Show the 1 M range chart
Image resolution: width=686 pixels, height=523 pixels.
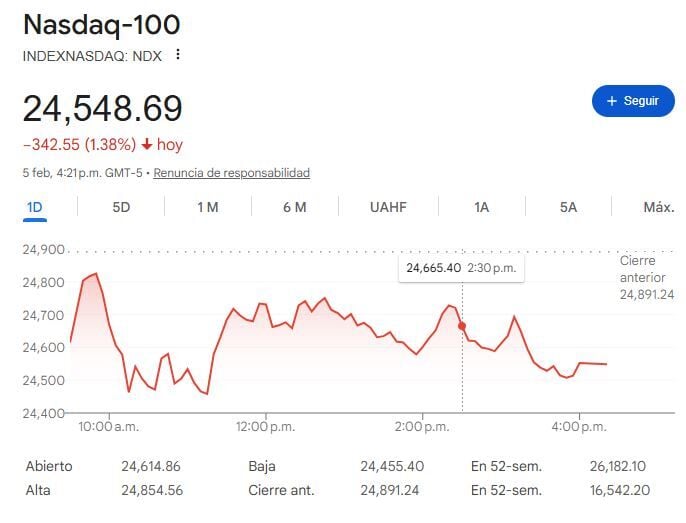207,207
